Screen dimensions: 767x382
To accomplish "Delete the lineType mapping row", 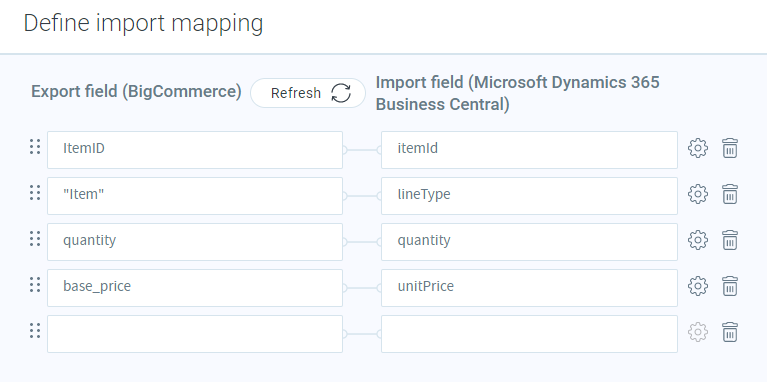I will point(730,194).
